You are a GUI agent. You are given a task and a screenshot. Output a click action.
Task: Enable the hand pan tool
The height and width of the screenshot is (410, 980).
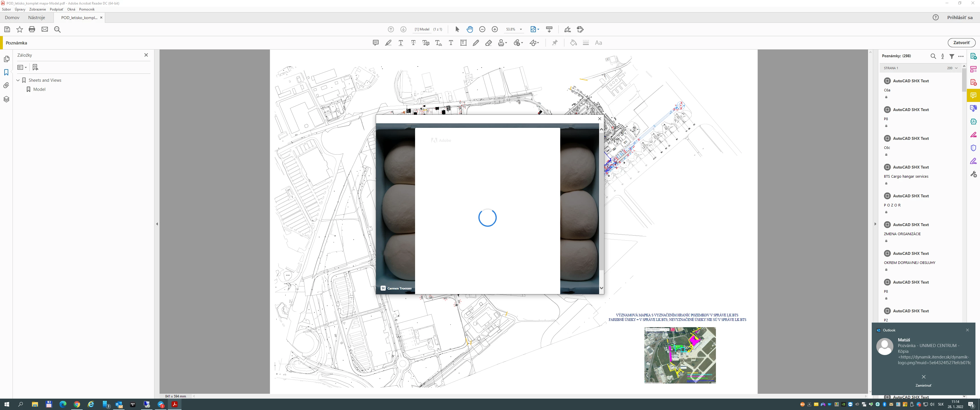point(470,29)
